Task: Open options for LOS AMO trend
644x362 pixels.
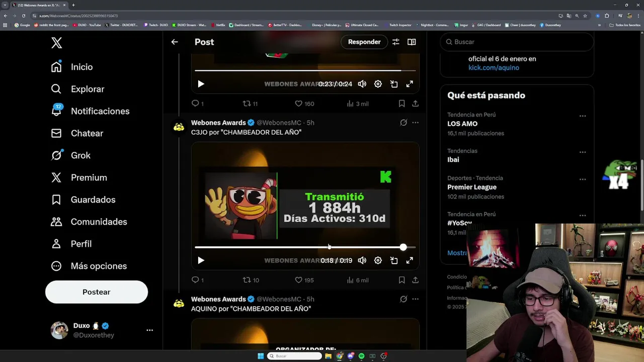Action: point(582,116)
